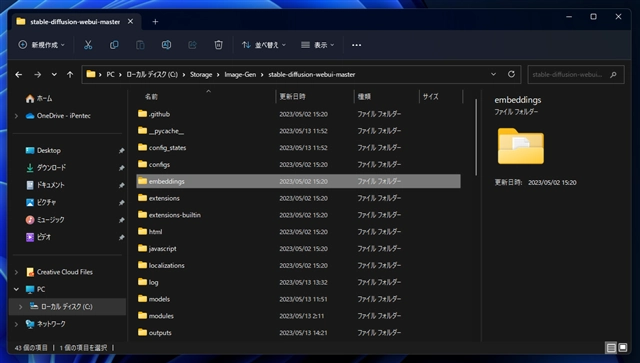The height and width of the screenshot is (363, 640).
Task: Open Creative Cloud Files in sidebar
Action: coord(60,272)
